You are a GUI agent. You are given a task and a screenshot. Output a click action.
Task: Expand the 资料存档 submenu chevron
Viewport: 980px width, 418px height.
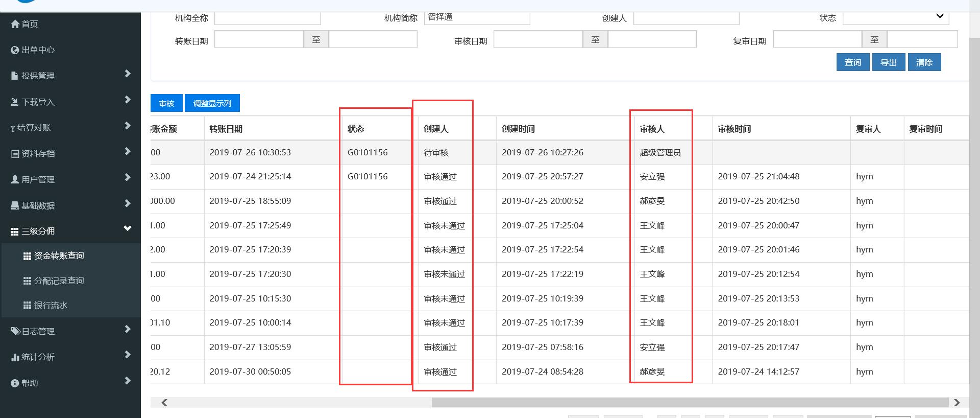point(128,151)
